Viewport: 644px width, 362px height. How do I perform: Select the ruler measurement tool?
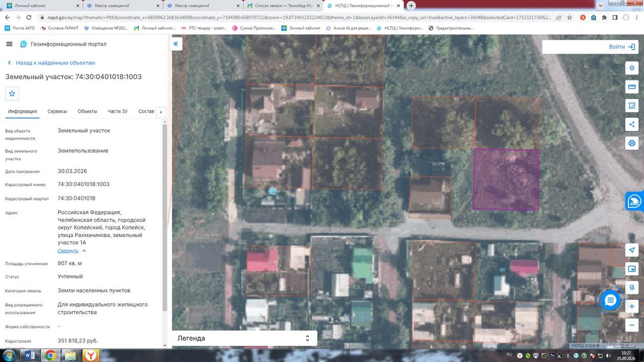[x=632, y=87]
